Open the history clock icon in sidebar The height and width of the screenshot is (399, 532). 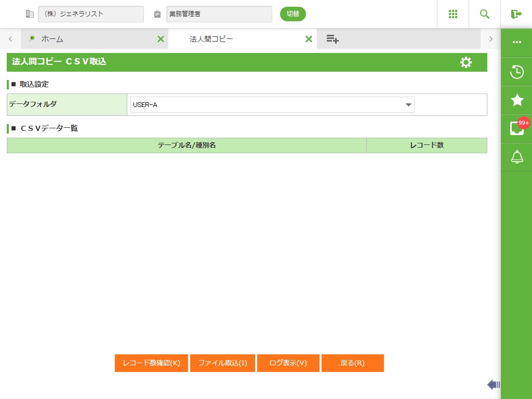[516, 72]
